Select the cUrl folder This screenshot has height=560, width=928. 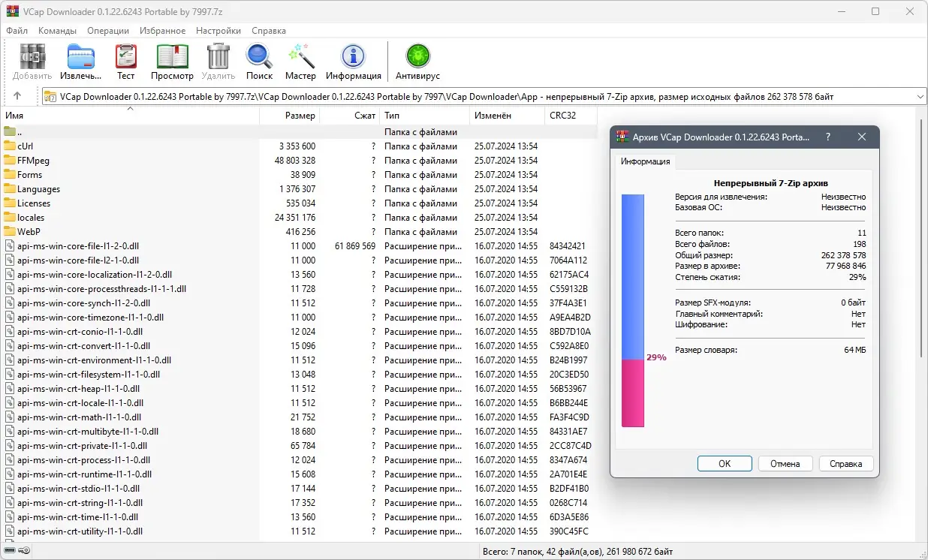coord(25,146)
